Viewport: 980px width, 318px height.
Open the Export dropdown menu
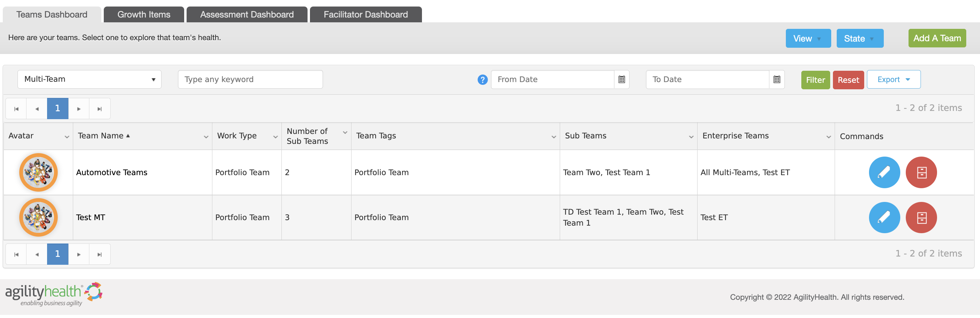893,80
